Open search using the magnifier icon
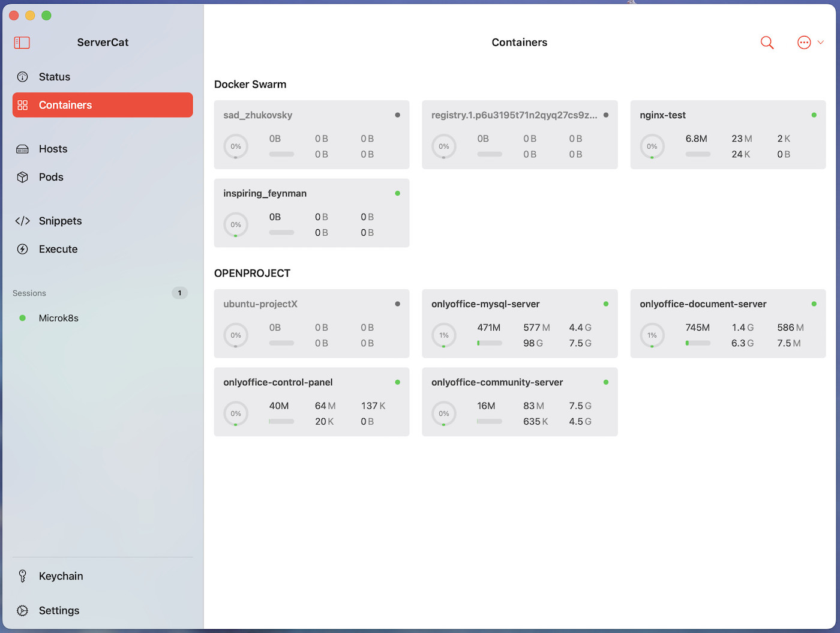Viewport: 840px width, 633px height. click(767, 43)
